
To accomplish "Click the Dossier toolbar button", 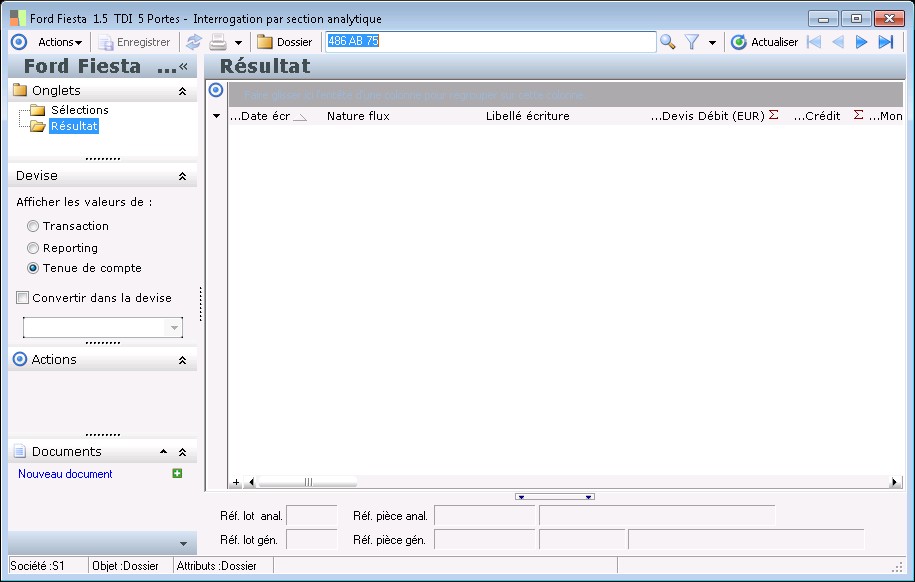I will point(285,42).
